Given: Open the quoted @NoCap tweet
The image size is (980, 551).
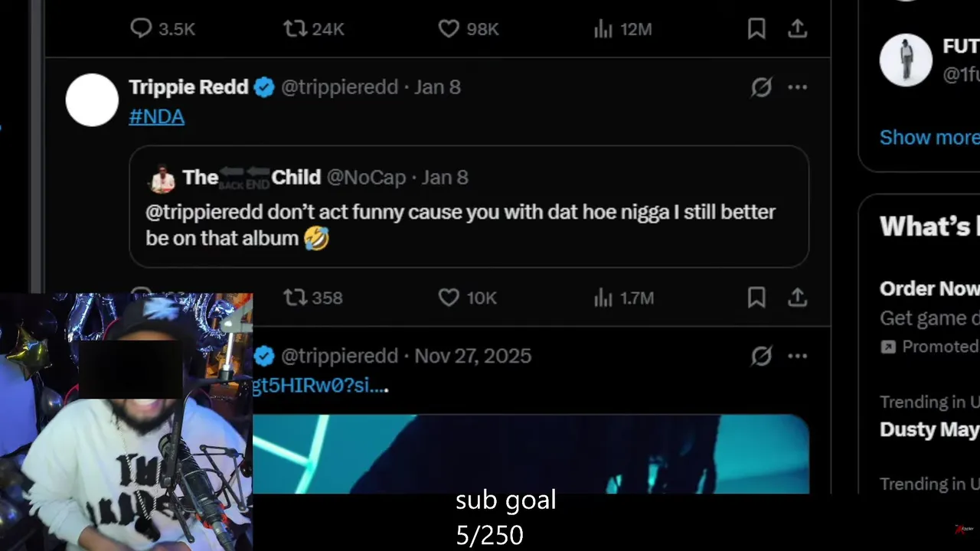Looking at the screenshot, I should tap(469, 207).
